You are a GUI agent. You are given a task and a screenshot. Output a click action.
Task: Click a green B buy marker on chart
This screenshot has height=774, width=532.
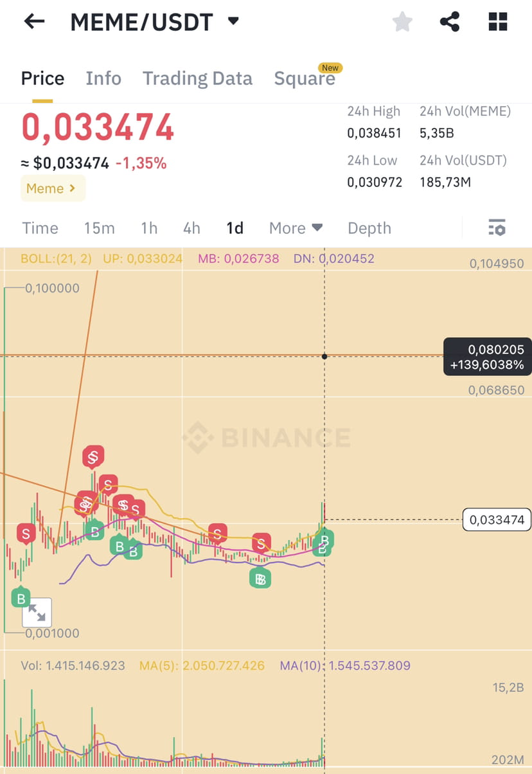pyautogui.click(x=94, y=531)
